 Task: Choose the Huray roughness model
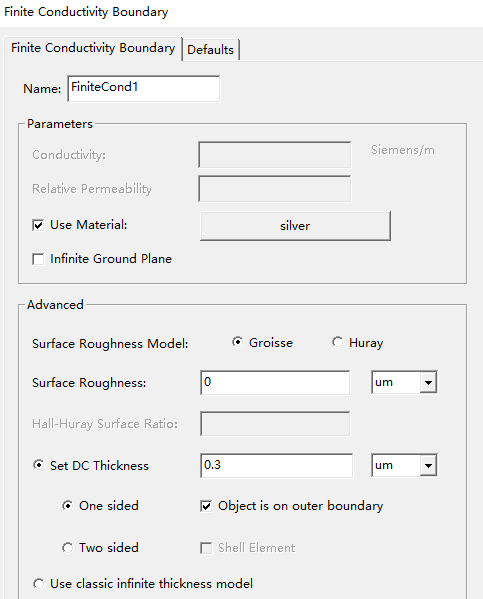point(337,342)
